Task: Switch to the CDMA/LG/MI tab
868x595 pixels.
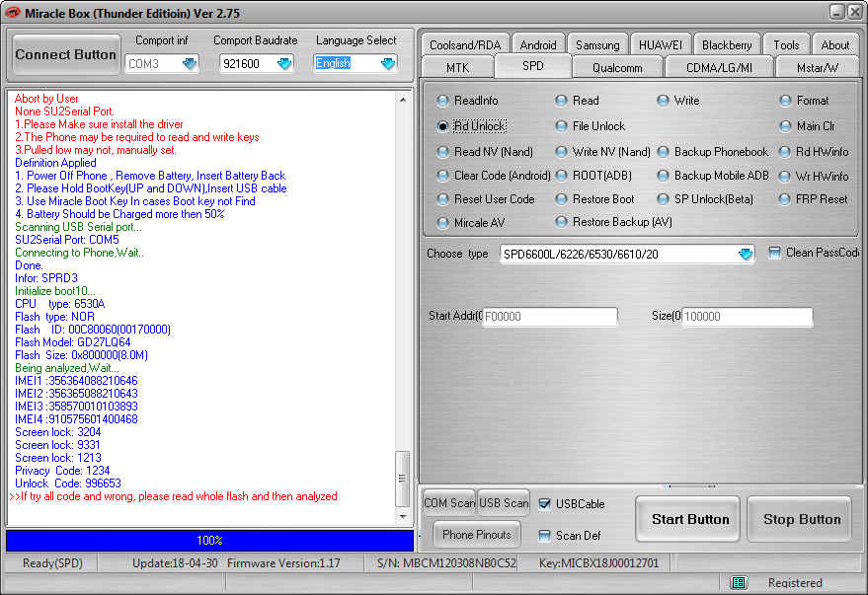Action: (719, 67)
